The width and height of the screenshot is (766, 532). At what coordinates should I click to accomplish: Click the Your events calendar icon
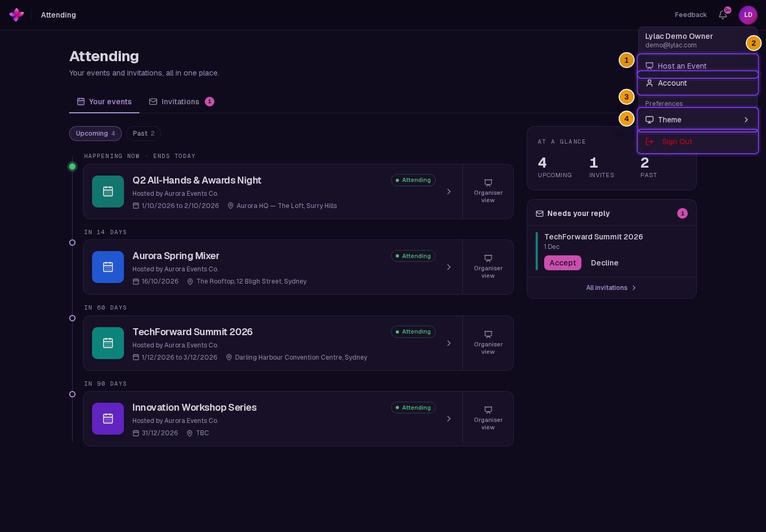tap(81, 102)
